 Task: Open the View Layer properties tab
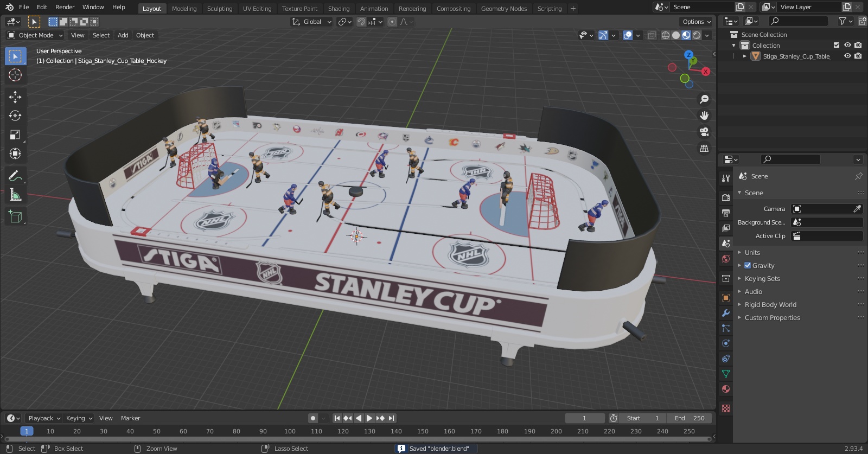pyautogui.click(x=726, y=228)
